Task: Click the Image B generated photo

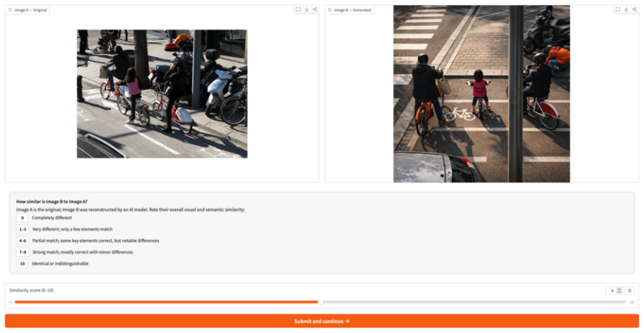Action: [482, 93]
